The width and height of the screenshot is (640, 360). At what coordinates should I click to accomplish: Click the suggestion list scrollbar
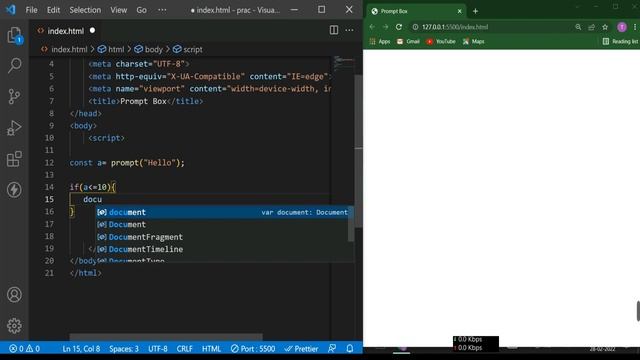pos(351,224)
